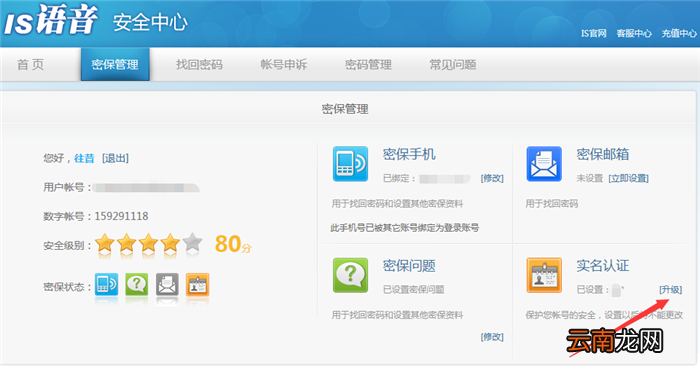Screen dimensions: 700x369
Task: Open the 充值中心 link
Action: pos(679,33)
